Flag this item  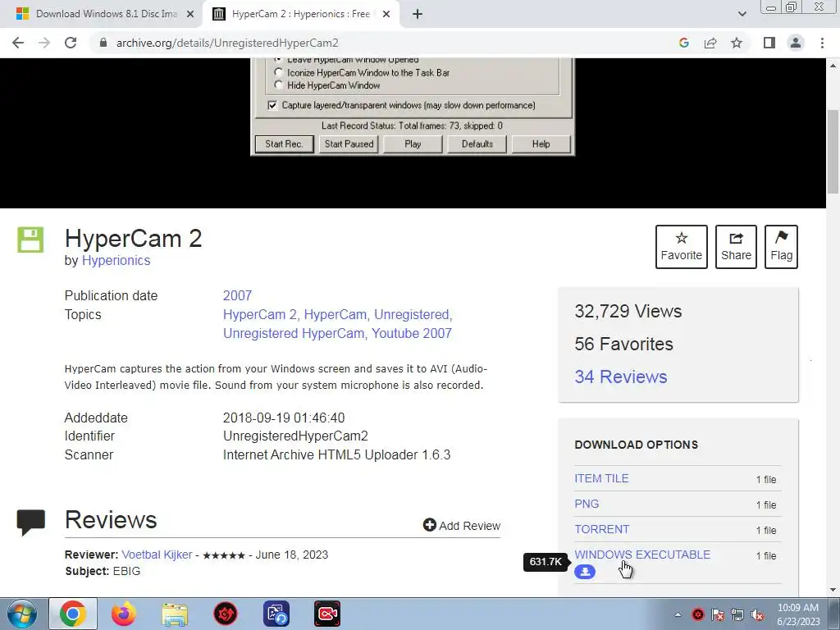[782, 247]
